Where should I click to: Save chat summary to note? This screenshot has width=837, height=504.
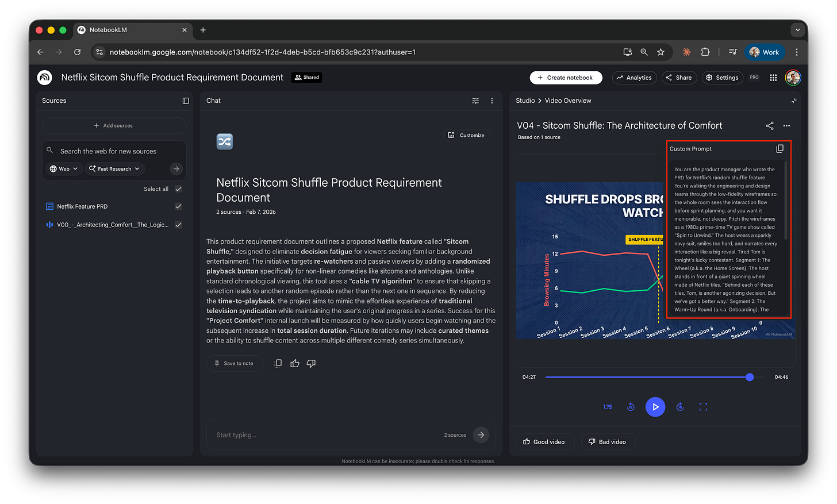(234, 363)
